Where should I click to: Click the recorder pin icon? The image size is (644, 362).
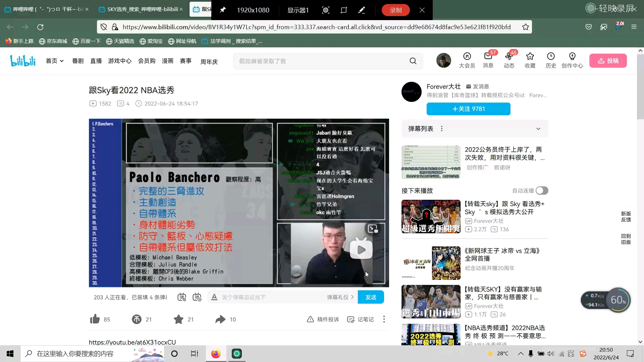pos(223,10)
